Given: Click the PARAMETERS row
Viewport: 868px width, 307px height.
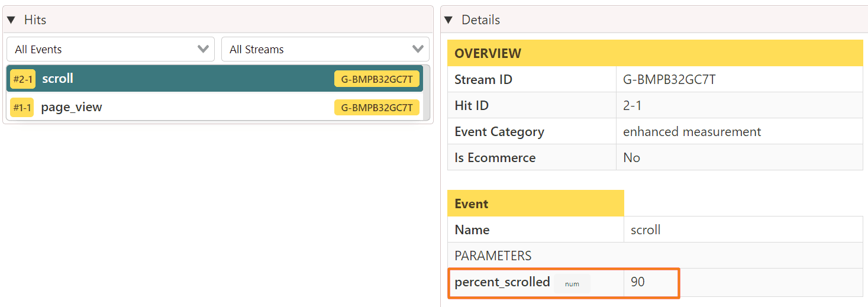Looking at the screenshot, I should click(x=655, y=256).
